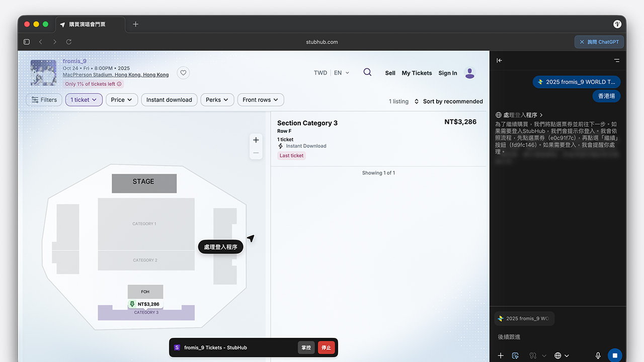Expand the 1 ticket quantity dropdown
Image resolution: width=644 pixels, height=362 pixels.
84,100
